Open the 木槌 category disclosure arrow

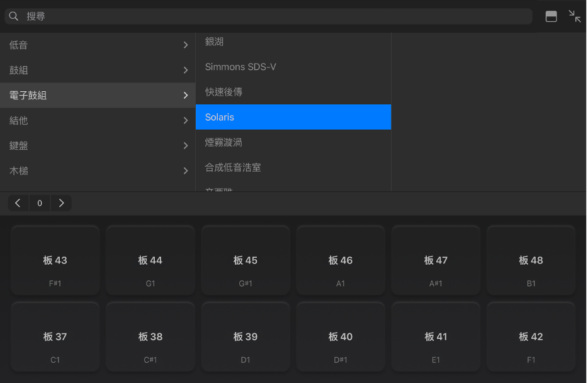pos(185,170)
